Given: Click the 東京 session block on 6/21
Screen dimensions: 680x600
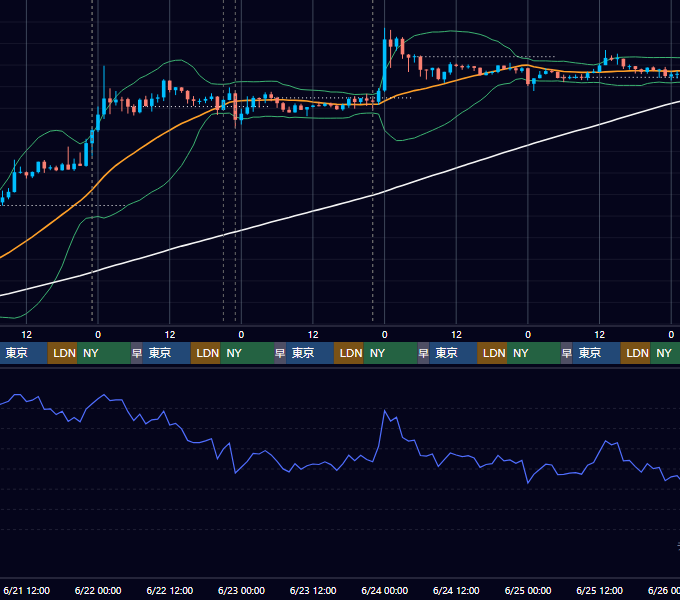Looking at the screenshot, I should [24, 353].
